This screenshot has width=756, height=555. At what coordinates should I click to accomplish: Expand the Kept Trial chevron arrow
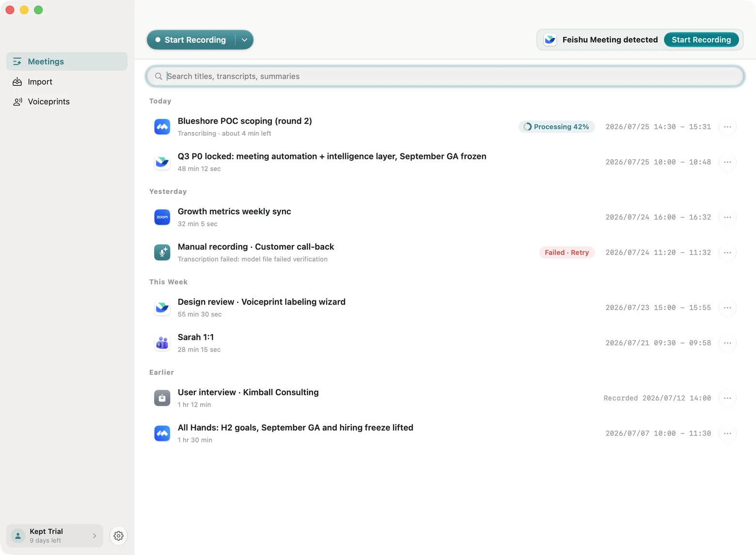(x=94, y=536)
